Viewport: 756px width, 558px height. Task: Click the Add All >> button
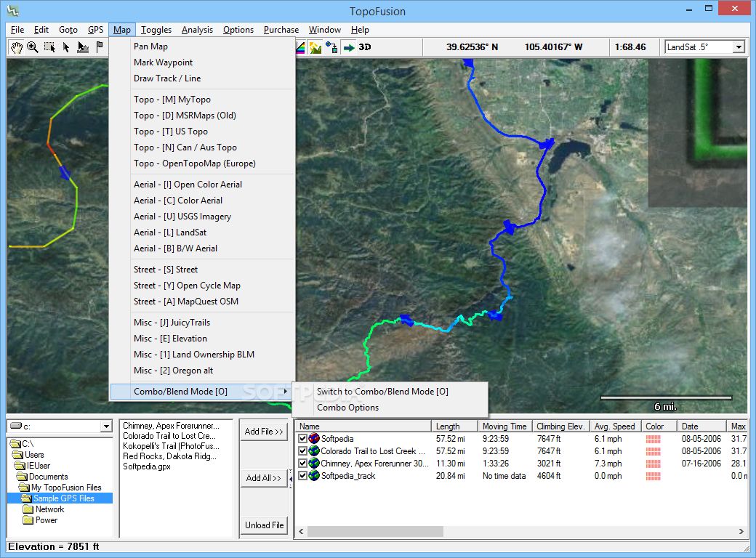(x=264, y=478)
